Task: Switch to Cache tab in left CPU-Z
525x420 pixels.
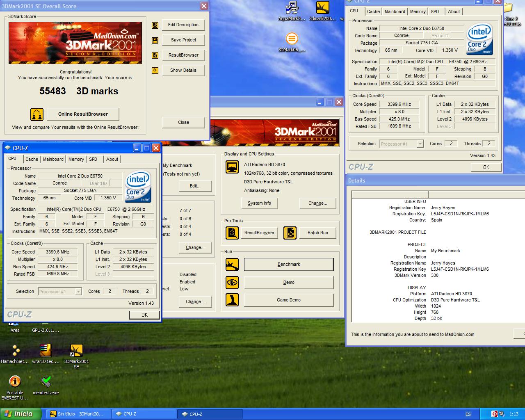Action: (32, 159)
